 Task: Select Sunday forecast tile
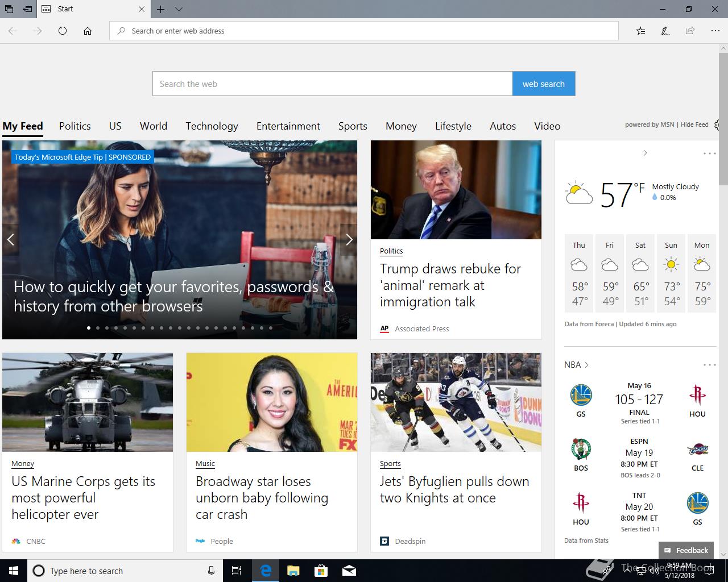671,273
